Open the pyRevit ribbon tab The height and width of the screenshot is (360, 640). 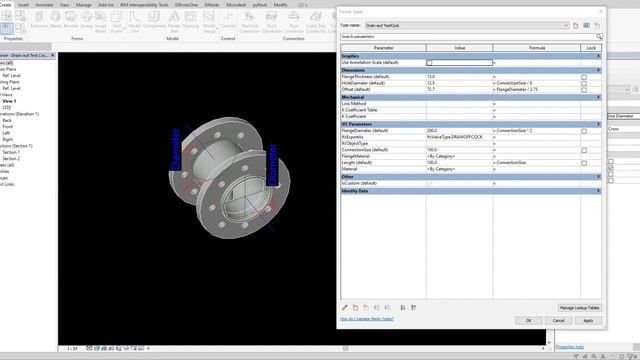point(260,5)
